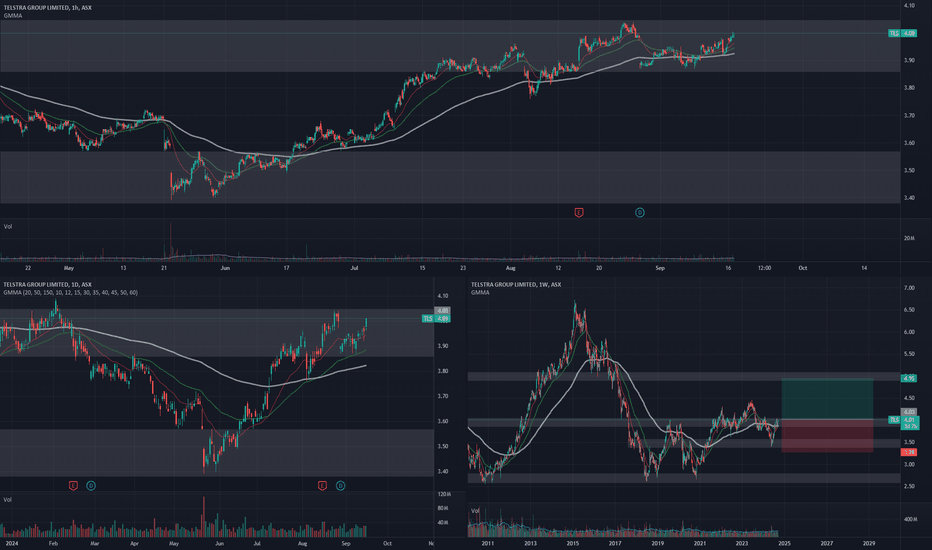Select the green TLS price tag on the 1W chart axis

(903, 423)
